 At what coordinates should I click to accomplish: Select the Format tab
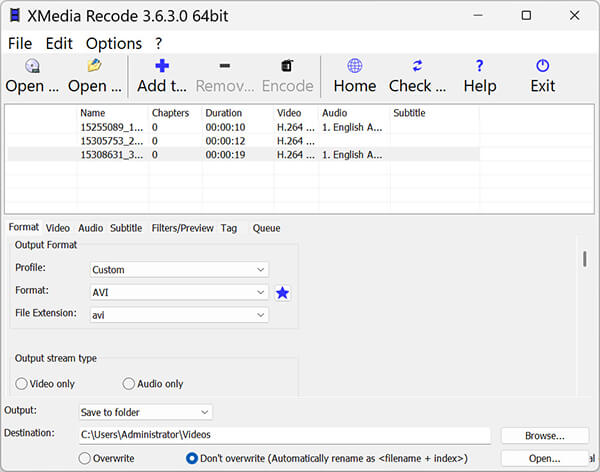[x=24, y=227]
